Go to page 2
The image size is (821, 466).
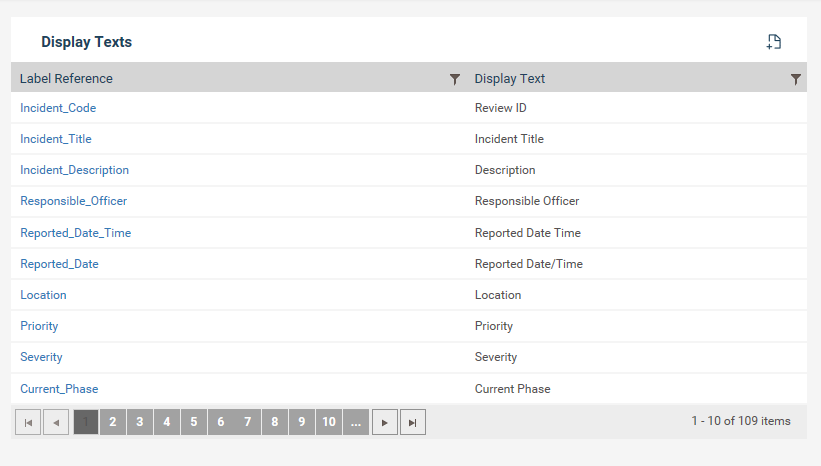point(113,422)
